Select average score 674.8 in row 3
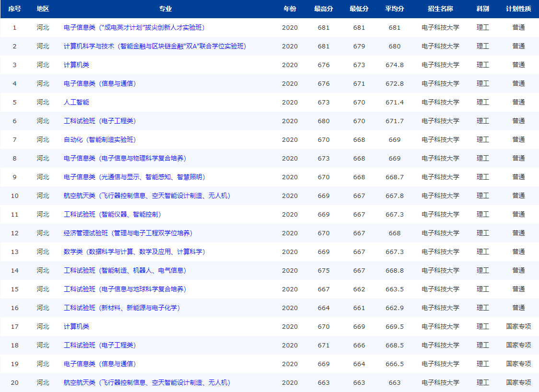Screen dimensions: 539x392 [395, 65]
